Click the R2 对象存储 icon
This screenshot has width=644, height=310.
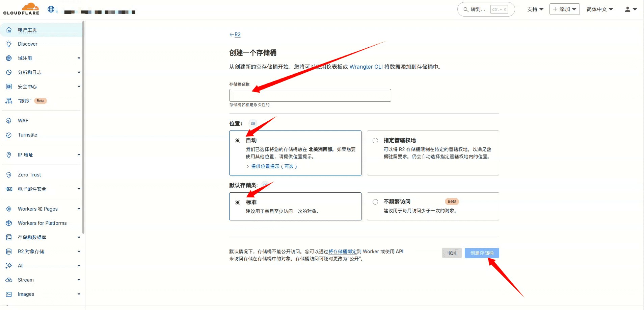(x=9, y=252)
